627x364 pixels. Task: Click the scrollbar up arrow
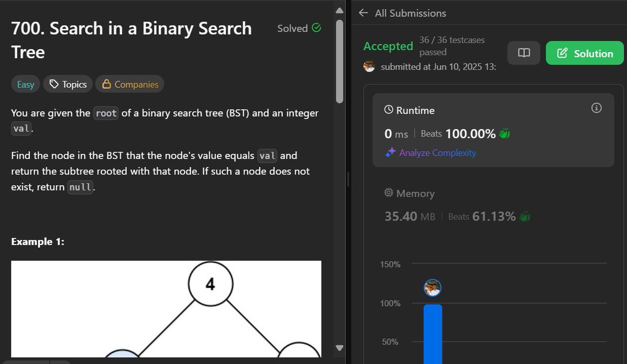pos(340,11)
